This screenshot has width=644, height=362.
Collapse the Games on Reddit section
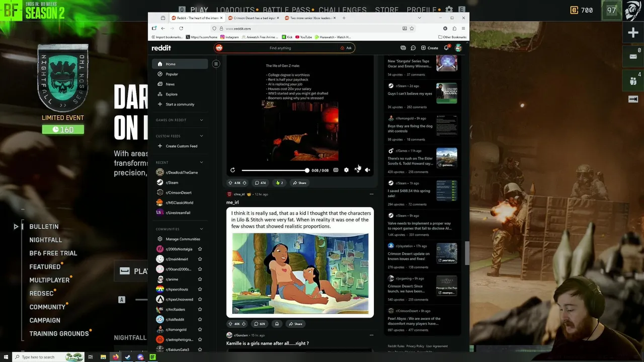pyautogui.click(x=201, y=120)
